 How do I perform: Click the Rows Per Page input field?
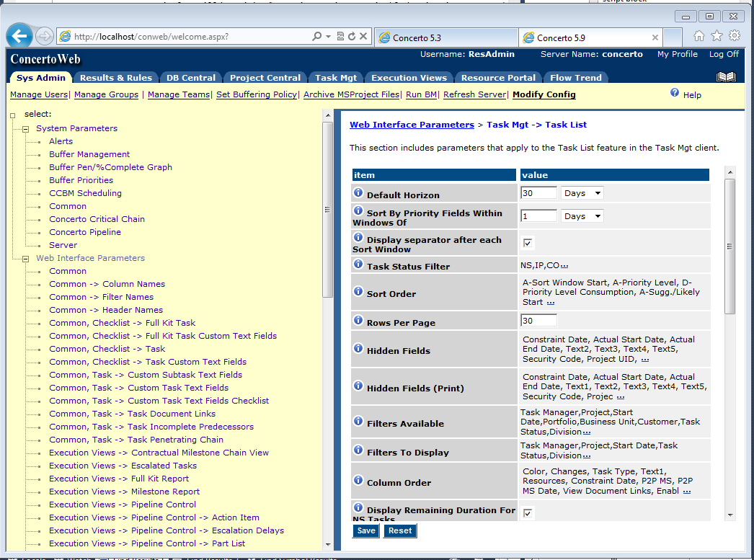click(x=538, y=321)
